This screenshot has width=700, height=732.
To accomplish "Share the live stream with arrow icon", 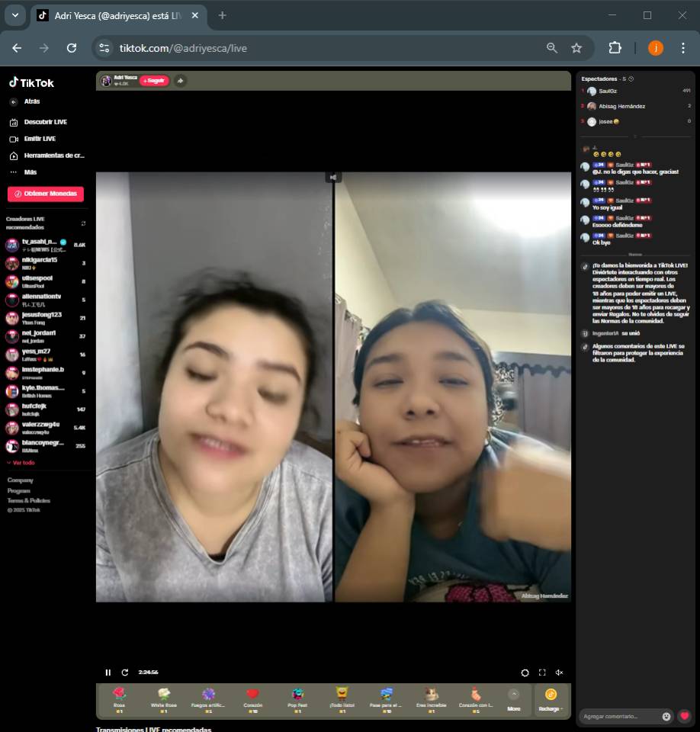I will [x=180, y=81].
